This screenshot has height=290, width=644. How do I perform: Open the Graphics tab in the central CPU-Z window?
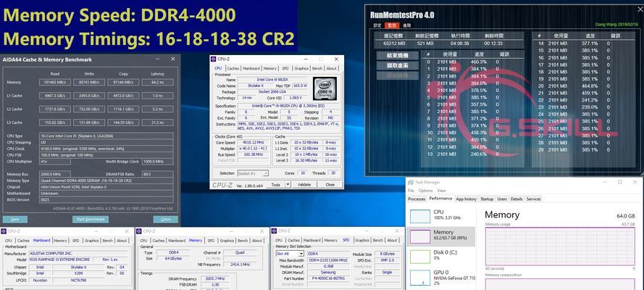pos(301,68)
